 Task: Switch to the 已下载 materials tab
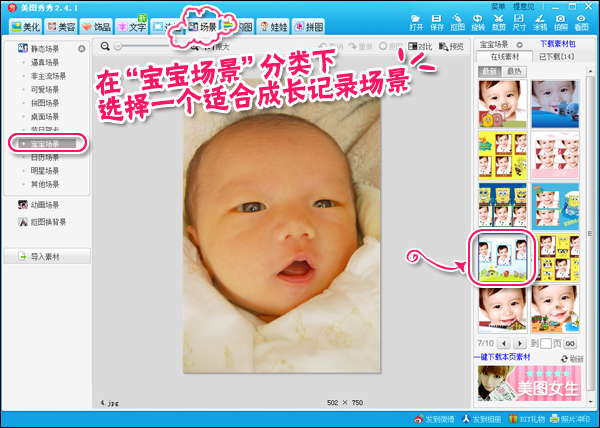pos(554,59)
